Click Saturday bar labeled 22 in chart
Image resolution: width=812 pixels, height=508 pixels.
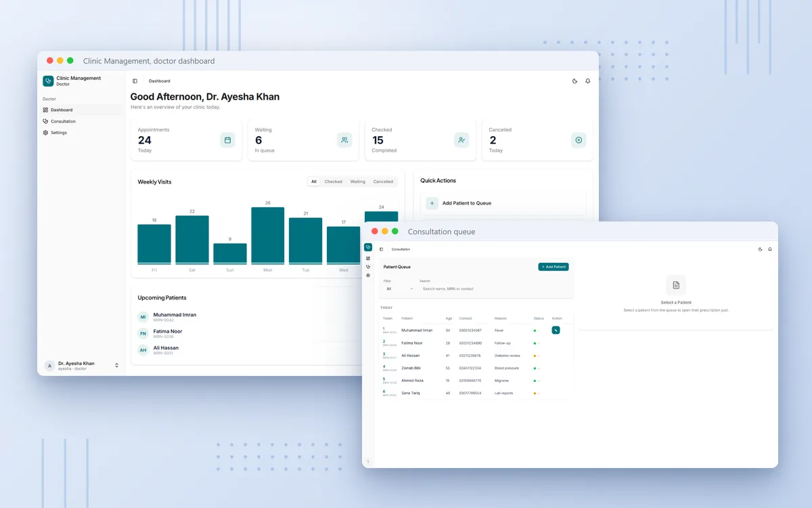(192, 240)
